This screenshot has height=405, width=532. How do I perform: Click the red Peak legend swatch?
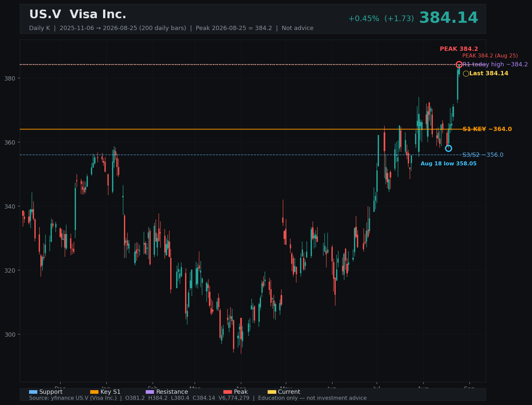(228, 392)
